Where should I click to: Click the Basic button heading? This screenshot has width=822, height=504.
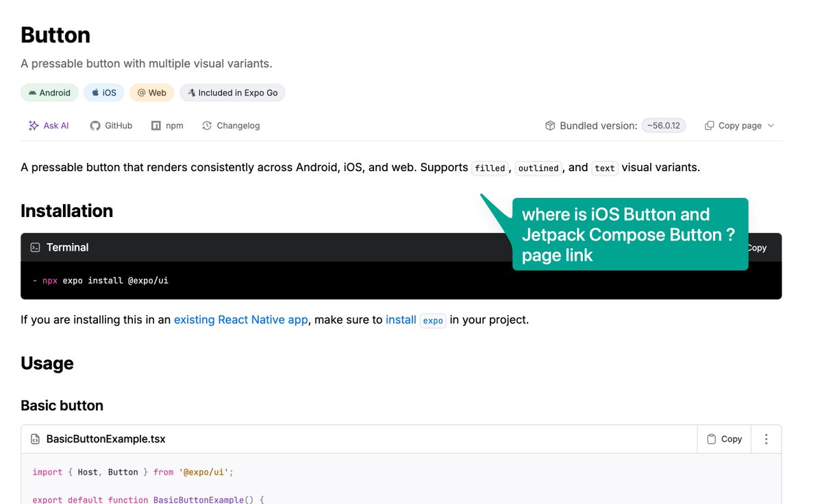[62, 405]
